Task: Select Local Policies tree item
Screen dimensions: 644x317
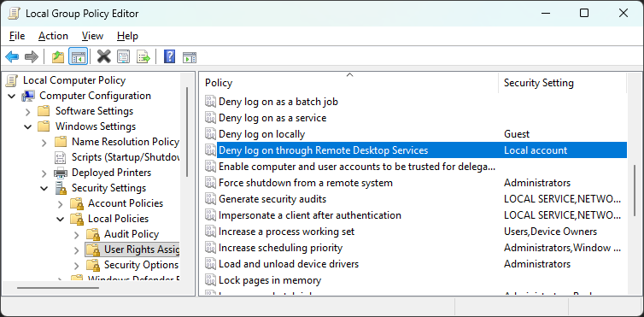Action: point(118,219)
